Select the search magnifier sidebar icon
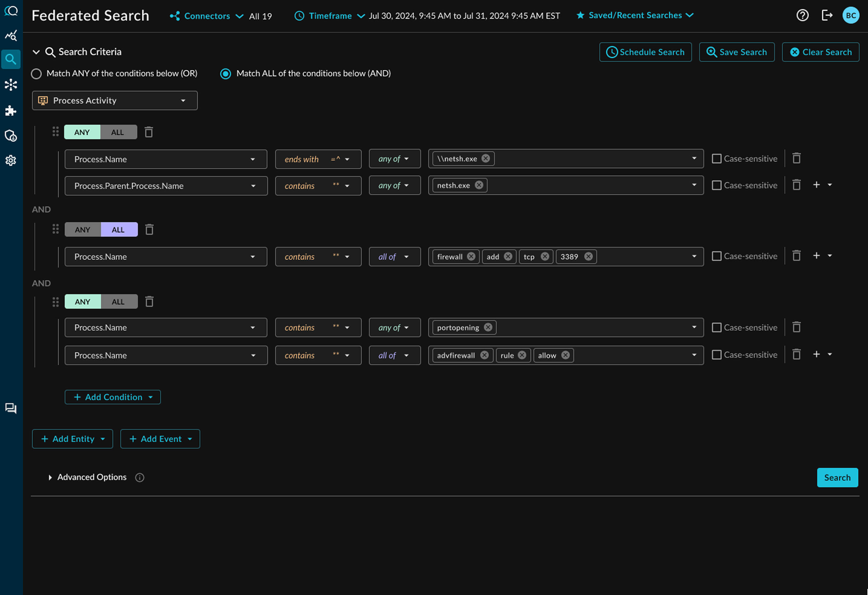868x595 pixels. point(11,59)
